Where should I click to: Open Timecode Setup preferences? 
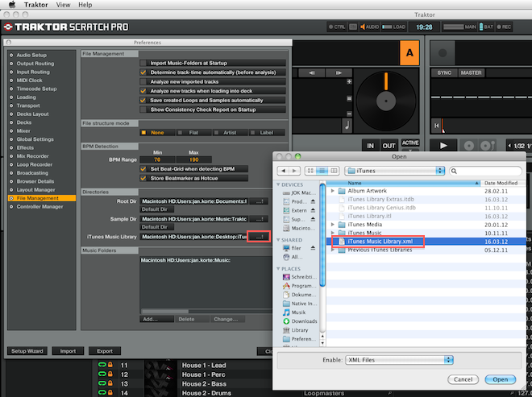coord(36,89)
